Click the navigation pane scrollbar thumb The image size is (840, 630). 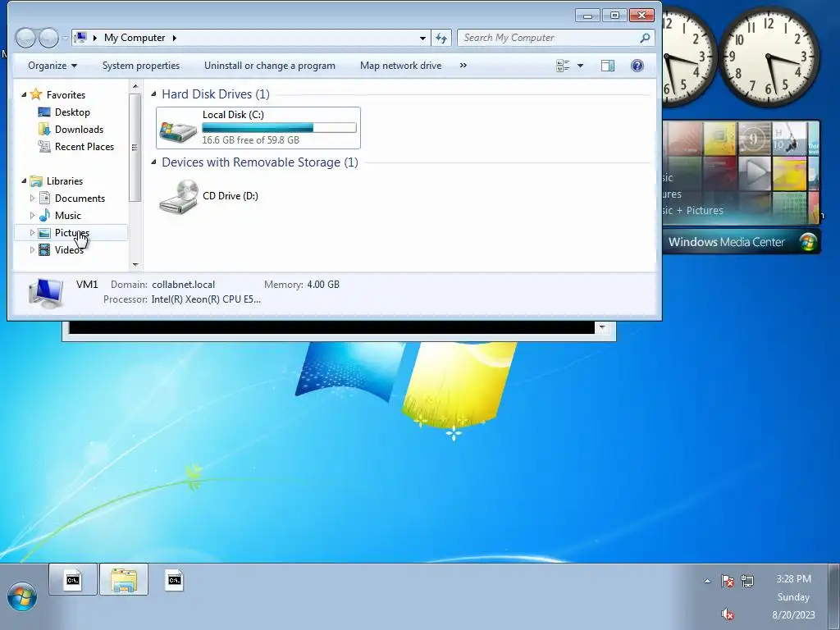click(135, 148)
